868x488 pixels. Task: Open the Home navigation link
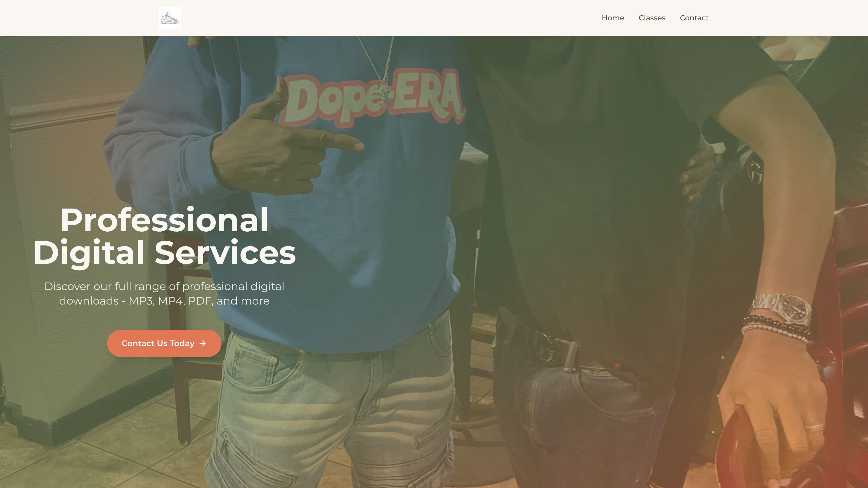pyautogui.click(x=613, y=18)
